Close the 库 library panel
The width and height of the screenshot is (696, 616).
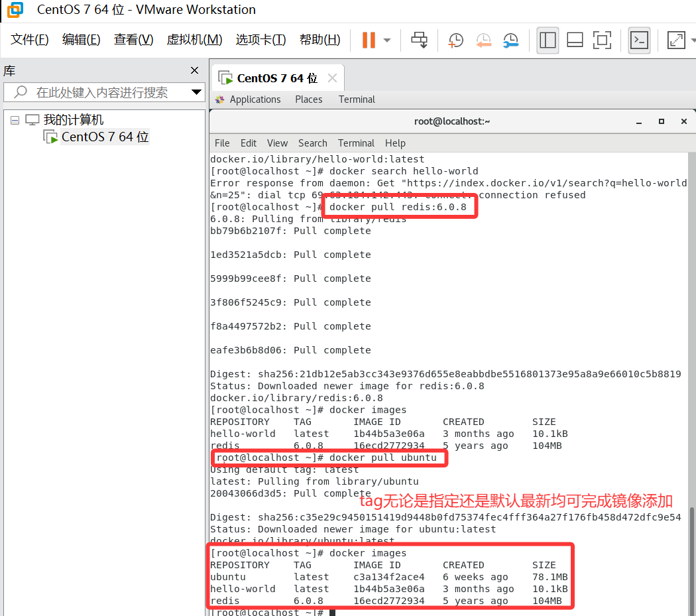coord(194,70)
